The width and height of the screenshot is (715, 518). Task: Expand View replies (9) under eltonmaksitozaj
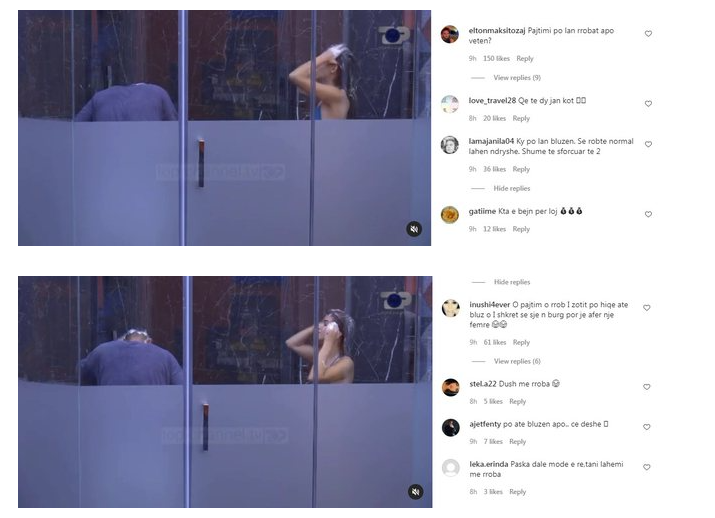[517, 78]
